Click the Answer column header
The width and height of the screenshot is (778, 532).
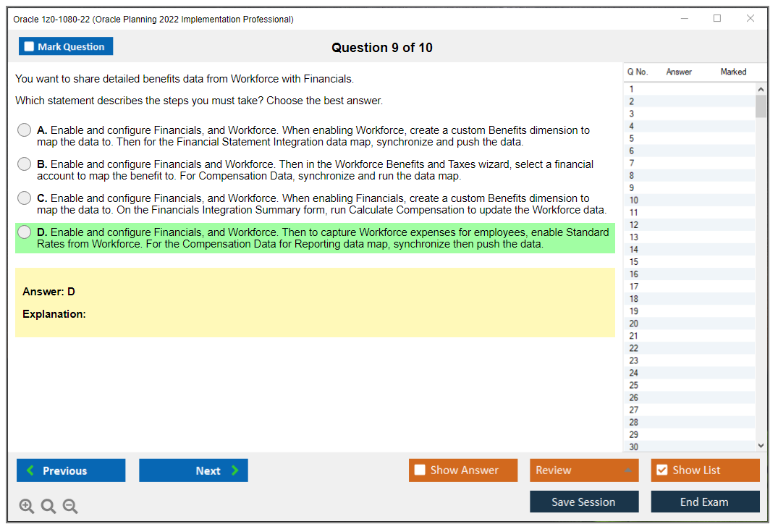pos(679,72)
